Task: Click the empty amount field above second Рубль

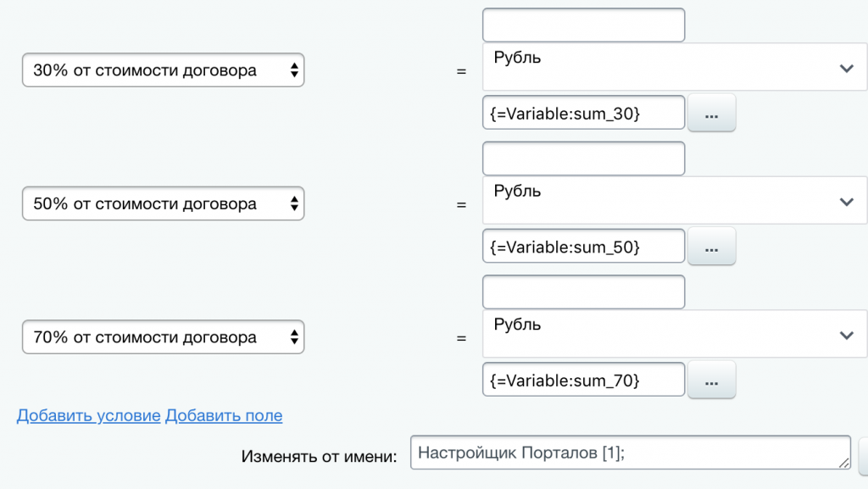Action: [x=583, y=158]
